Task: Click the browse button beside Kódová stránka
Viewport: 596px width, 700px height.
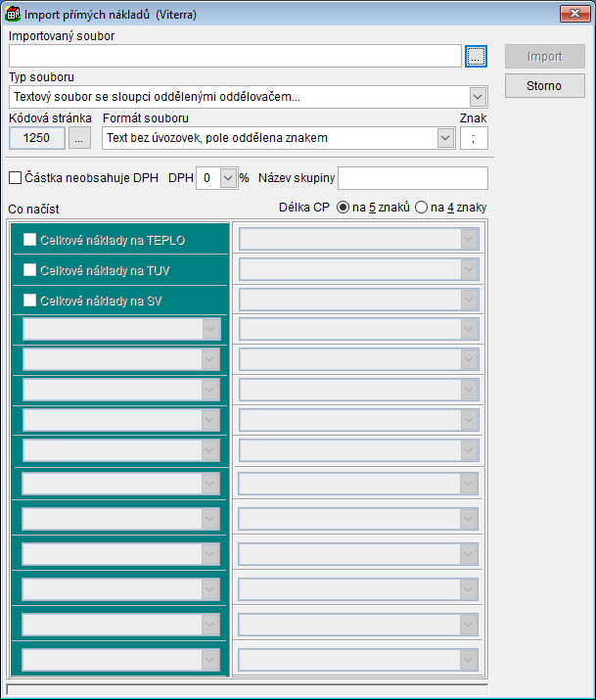Action: (79, 138)
